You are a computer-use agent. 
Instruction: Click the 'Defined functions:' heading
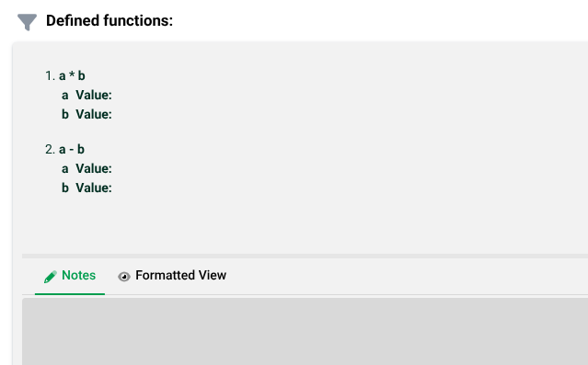(x=110, y=20)
